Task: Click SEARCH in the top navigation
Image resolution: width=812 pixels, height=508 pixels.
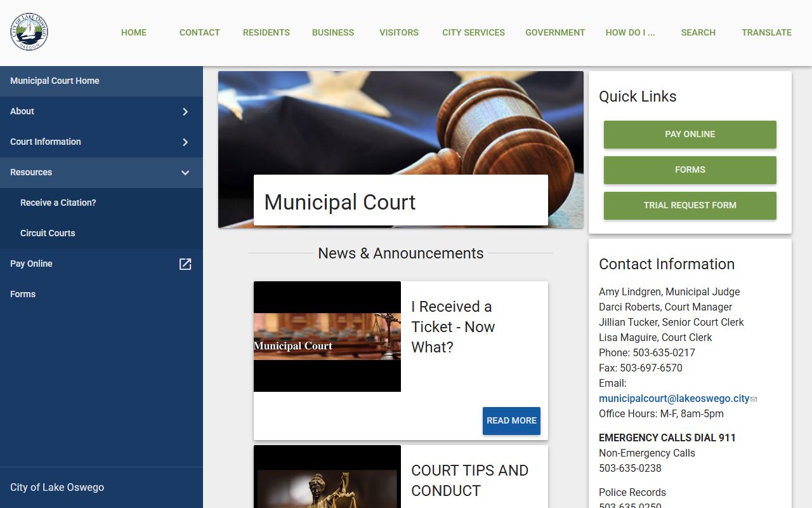Action: pos(698,32)
